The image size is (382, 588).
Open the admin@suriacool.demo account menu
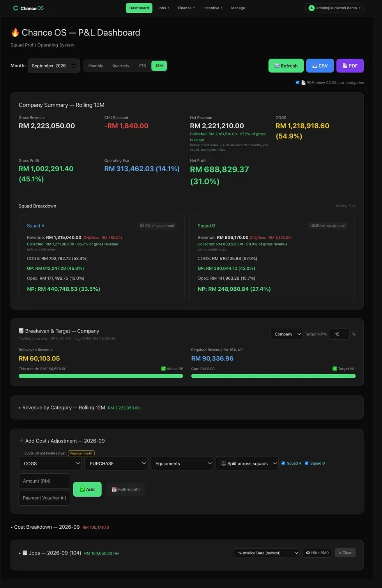[334, 8]
